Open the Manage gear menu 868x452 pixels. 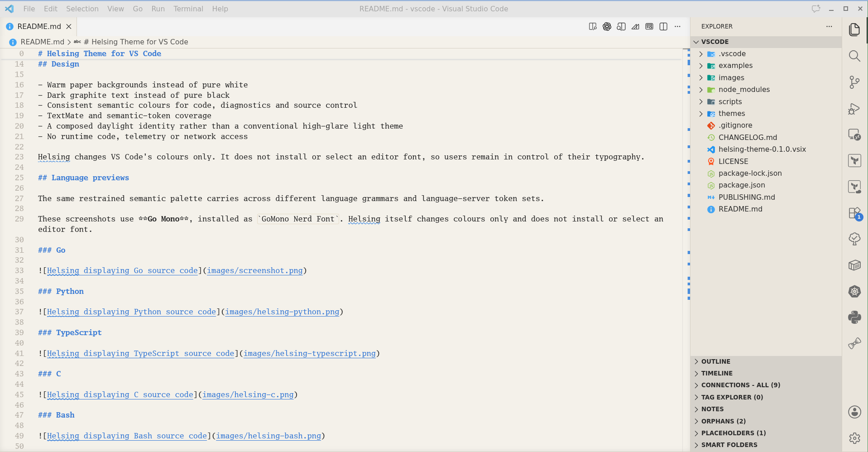(854, 438)
